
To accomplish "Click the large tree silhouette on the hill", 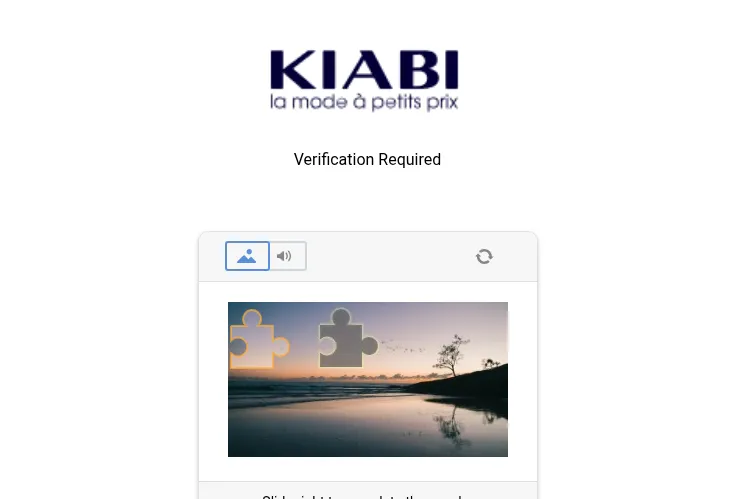I will [451, 355].
